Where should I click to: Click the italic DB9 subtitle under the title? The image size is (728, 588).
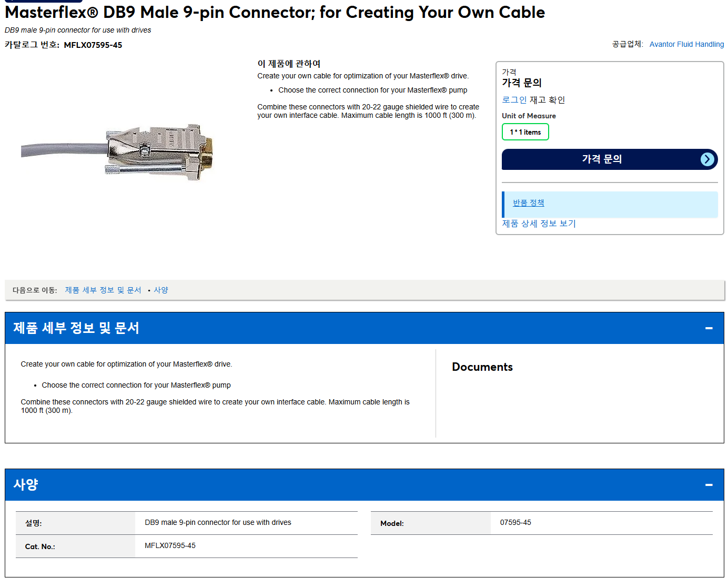pos(78,30)
